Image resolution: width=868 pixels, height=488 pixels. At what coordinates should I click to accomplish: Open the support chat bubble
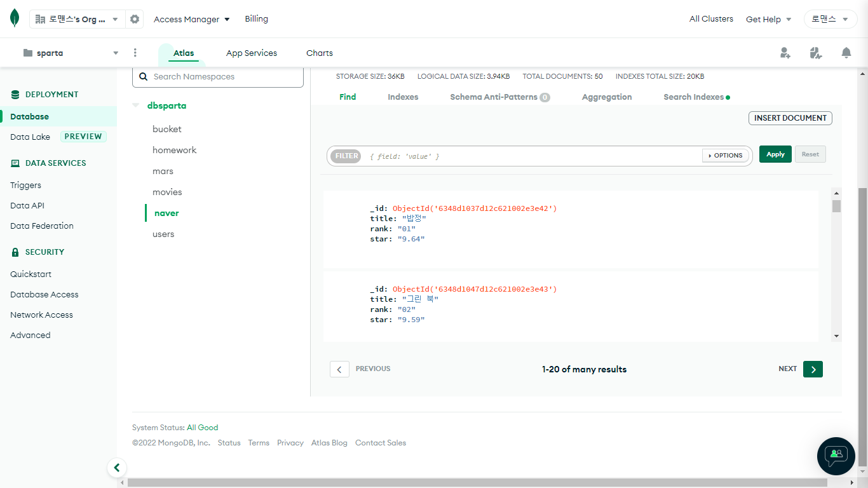[836, 456]
